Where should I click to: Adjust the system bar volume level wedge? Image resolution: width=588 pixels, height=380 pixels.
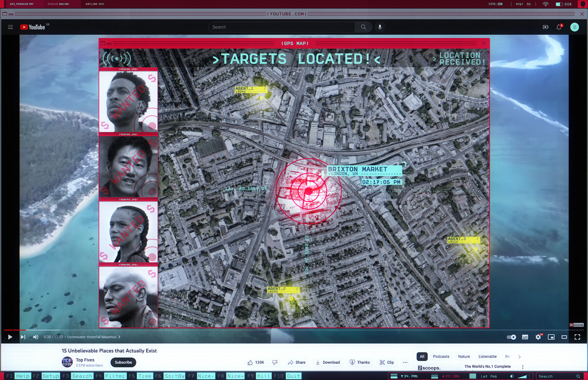tap(523, 376)
